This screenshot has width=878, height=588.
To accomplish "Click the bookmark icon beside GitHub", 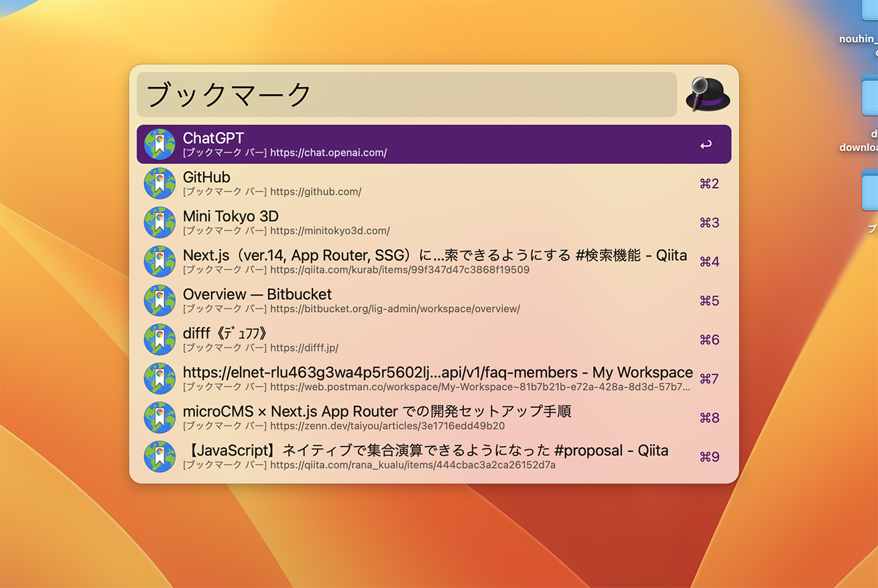I will (x=160, y=183).
